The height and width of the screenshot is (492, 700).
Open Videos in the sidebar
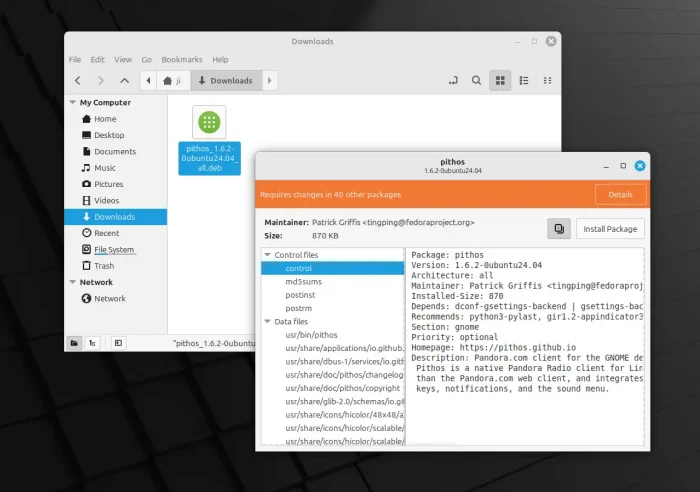pos(116,200)
